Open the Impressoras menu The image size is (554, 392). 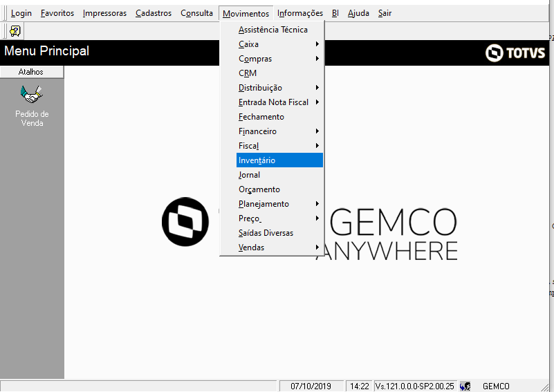[x=104, y=13]
